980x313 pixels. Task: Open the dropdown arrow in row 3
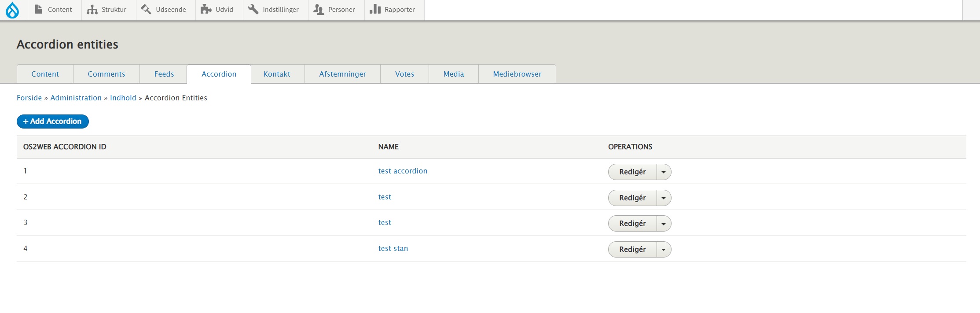click(664, 224)
